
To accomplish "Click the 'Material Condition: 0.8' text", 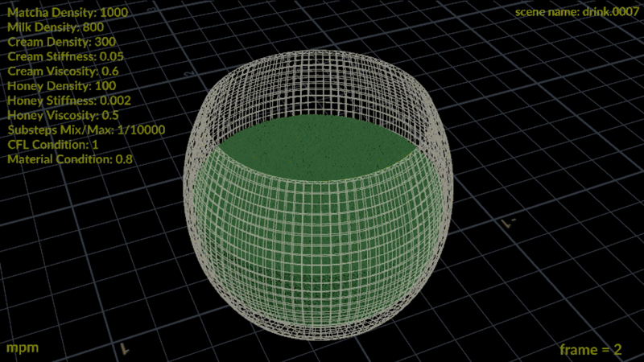I will pyautogui.click(x=70, y=159).
